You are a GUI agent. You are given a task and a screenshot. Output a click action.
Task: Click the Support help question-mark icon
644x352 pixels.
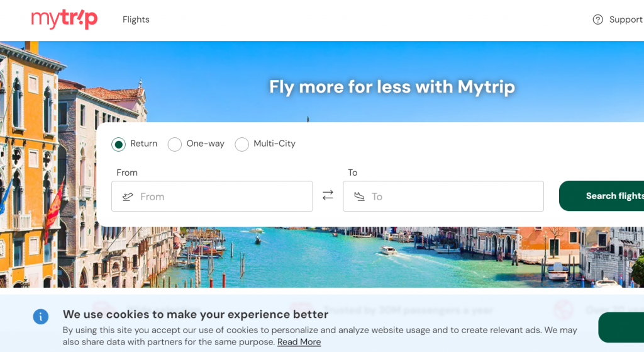[x=597, y=20]
